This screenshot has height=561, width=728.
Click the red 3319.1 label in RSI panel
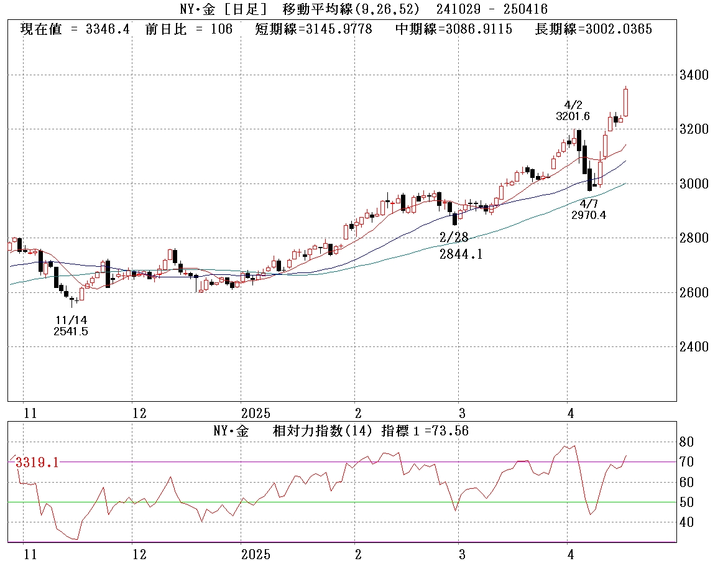tap(37, 462)
